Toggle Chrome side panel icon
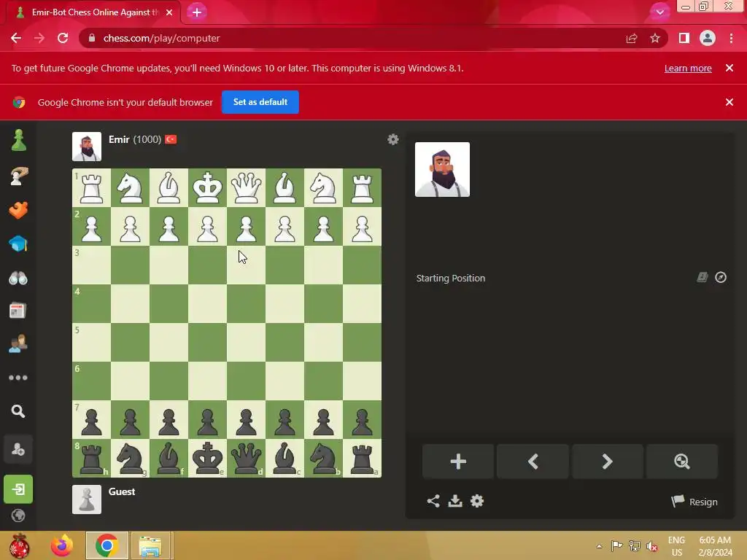The height and width of the screenshot is (560, 747). coord(684,38)
